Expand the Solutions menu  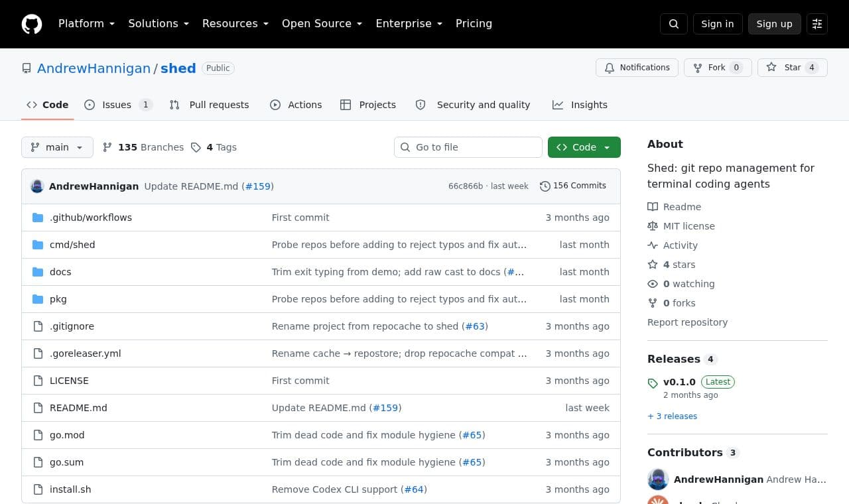(159, 24)
